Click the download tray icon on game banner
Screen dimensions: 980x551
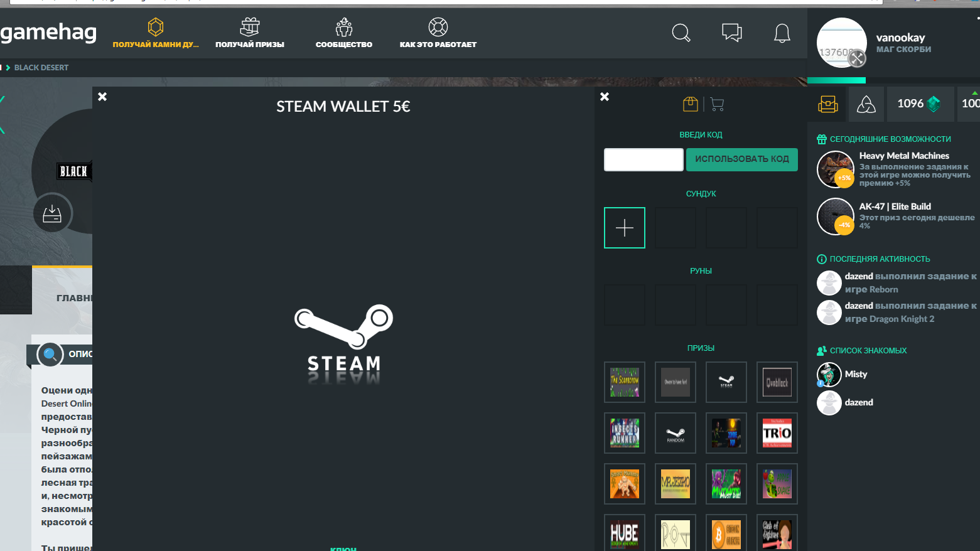click(x=52, y=213)
